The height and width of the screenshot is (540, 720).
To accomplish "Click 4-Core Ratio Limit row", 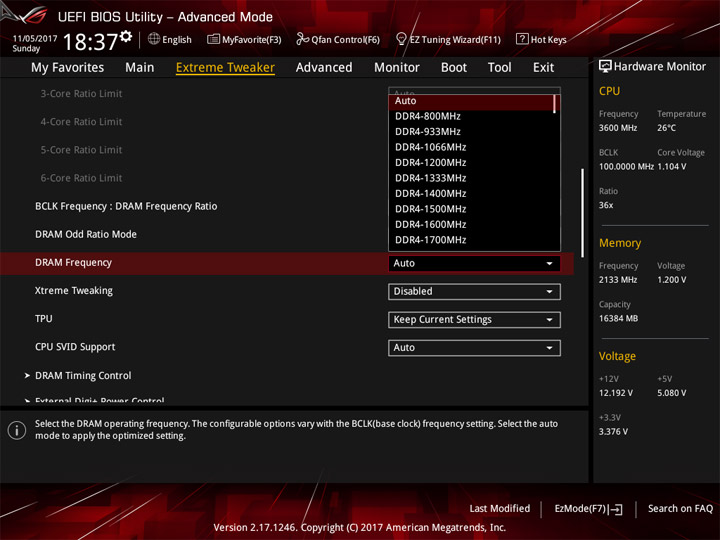I will point(81,122).
